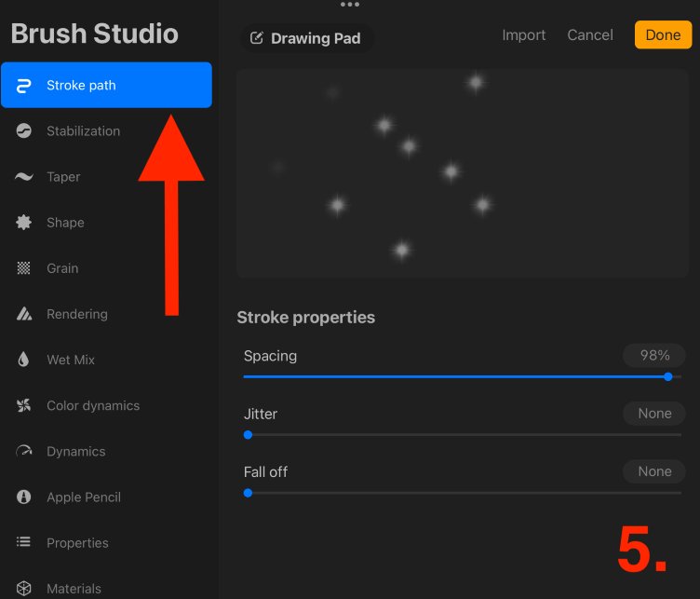This screenshot has width=700, height=599.
Task: Open the Dynamics gauge icon
Action: 23,451
